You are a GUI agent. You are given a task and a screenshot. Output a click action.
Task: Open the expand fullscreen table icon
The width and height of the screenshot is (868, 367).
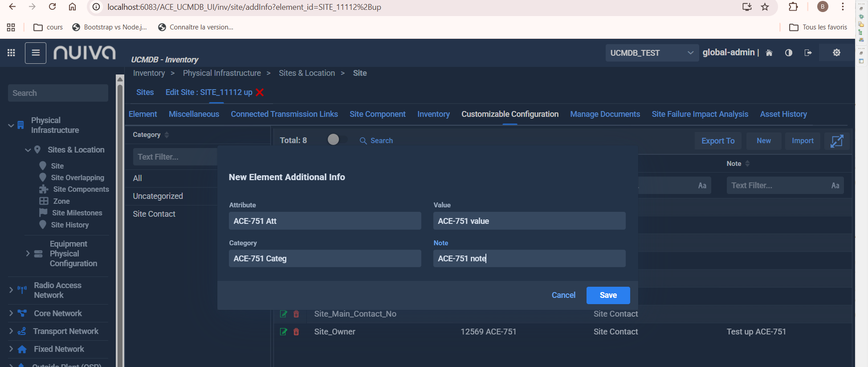point(837,141)
